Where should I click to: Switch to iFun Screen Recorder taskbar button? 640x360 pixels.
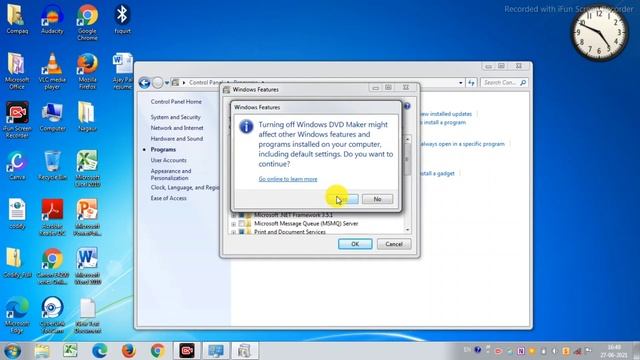click(187, 351)
